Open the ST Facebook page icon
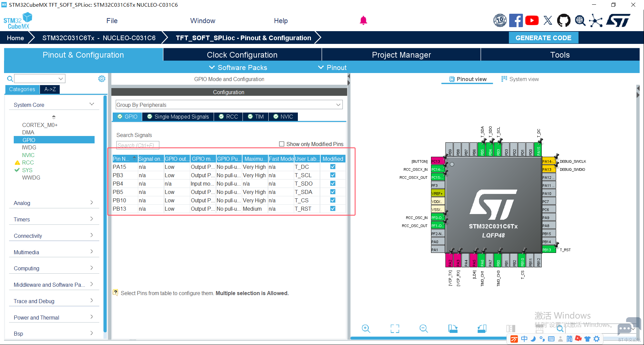This screenshot has width=644, height=345. tap(516, 20)
